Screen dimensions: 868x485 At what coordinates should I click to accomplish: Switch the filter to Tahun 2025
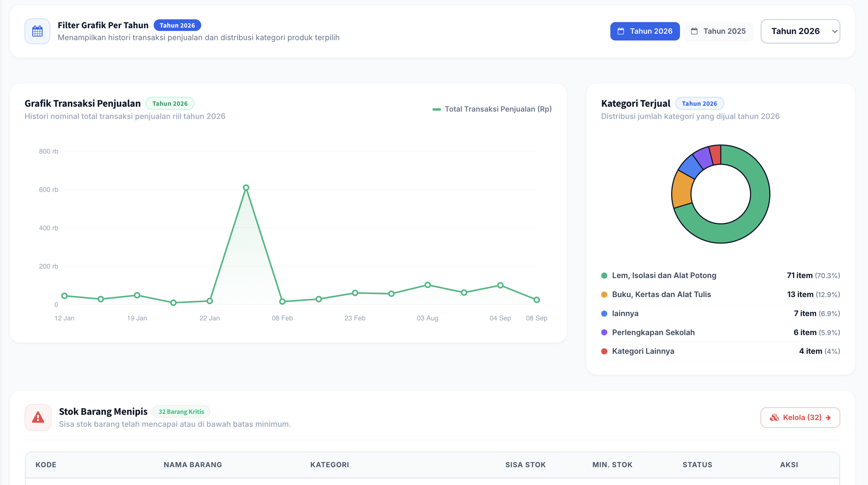point(718,31)
